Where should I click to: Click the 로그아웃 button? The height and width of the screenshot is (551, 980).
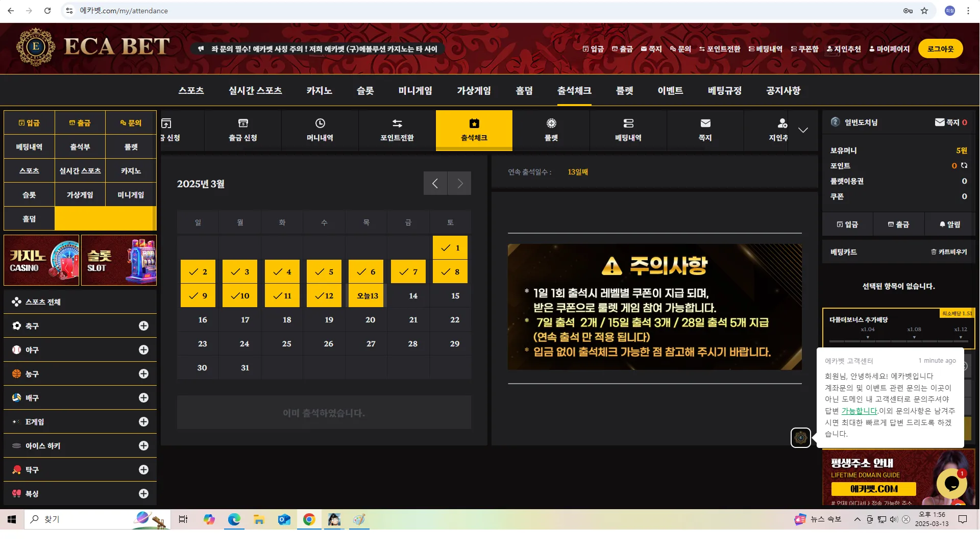pyautogui.click(x=940, y=49)
